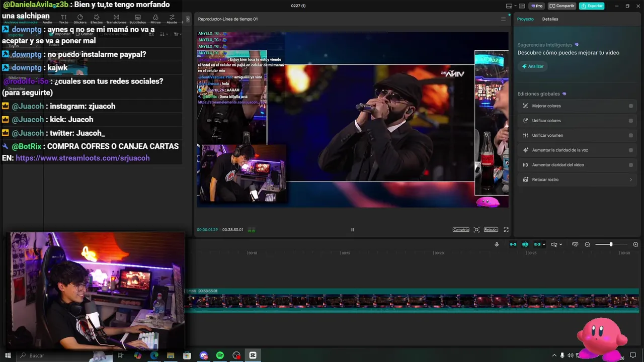Viewport: 644px width, 362px height.
Task: Open the Ajuste panel
Action: tap(172, 19)
